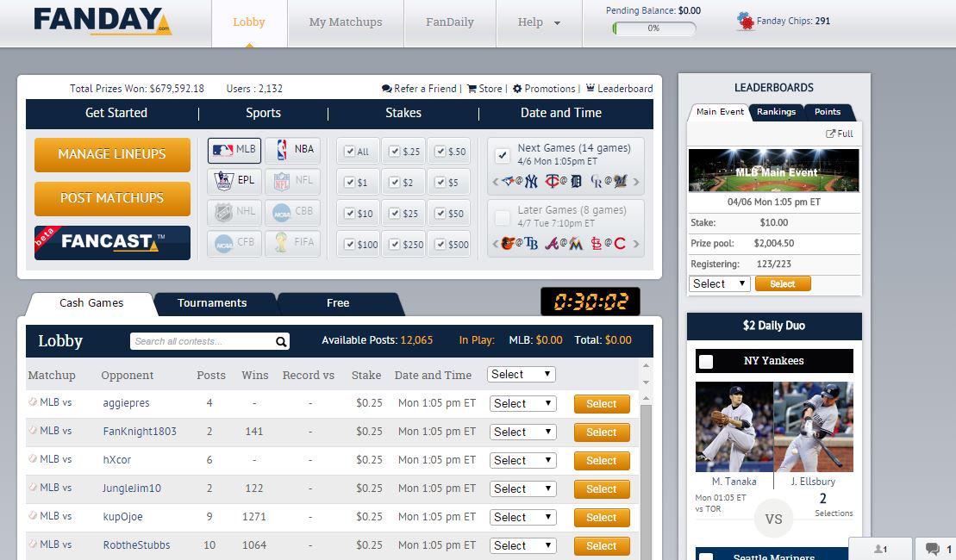
Task: Check the NY Yankees duo checkbox
Action: coord(706,361)
